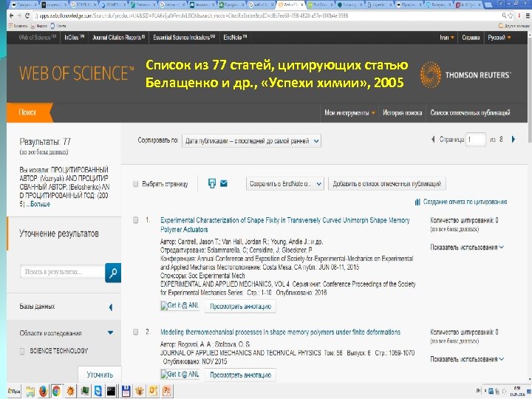Open Outlook from the taskbar
The width and height of the screenshot is (532, 399).
[x=153, y=391]
